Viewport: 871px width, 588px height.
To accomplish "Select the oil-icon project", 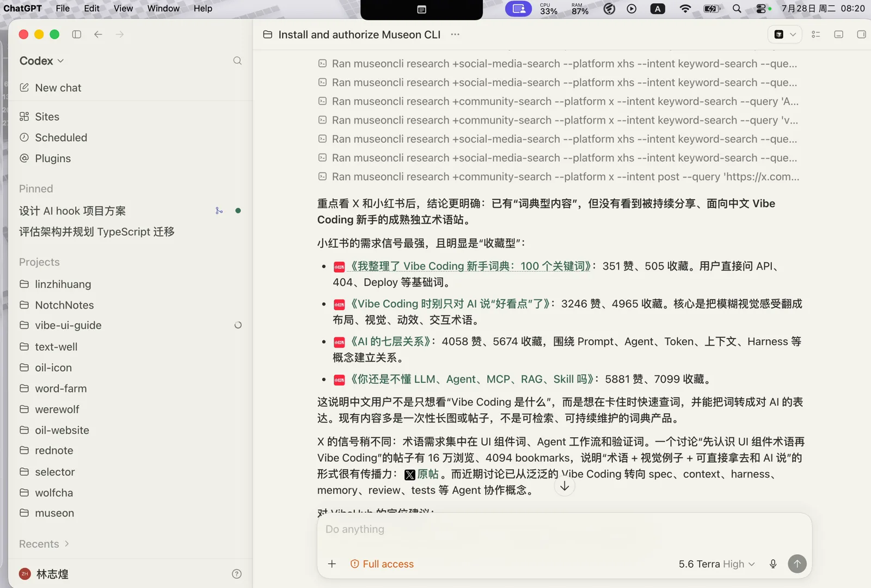I will pos(130,367).
